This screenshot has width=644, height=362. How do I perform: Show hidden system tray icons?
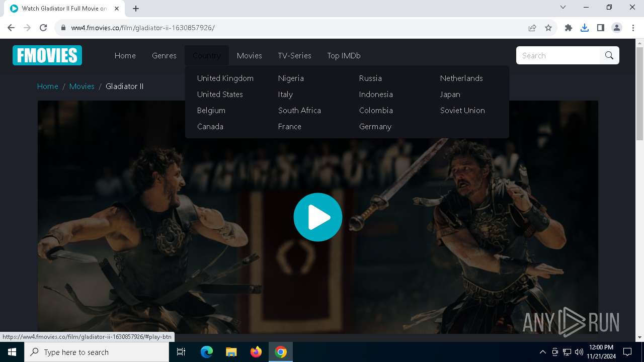click(x=542, y=352)
